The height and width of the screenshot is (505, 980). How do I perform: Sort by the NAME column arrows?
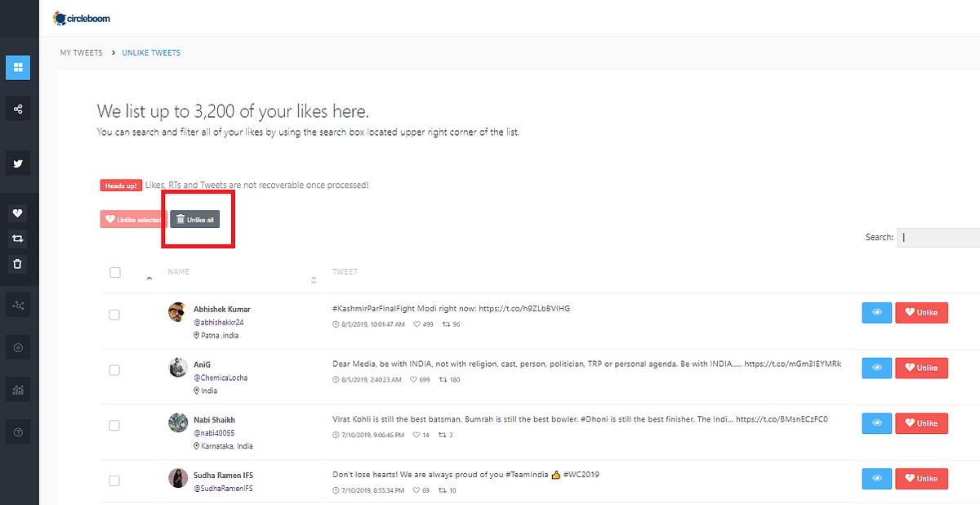314,280
